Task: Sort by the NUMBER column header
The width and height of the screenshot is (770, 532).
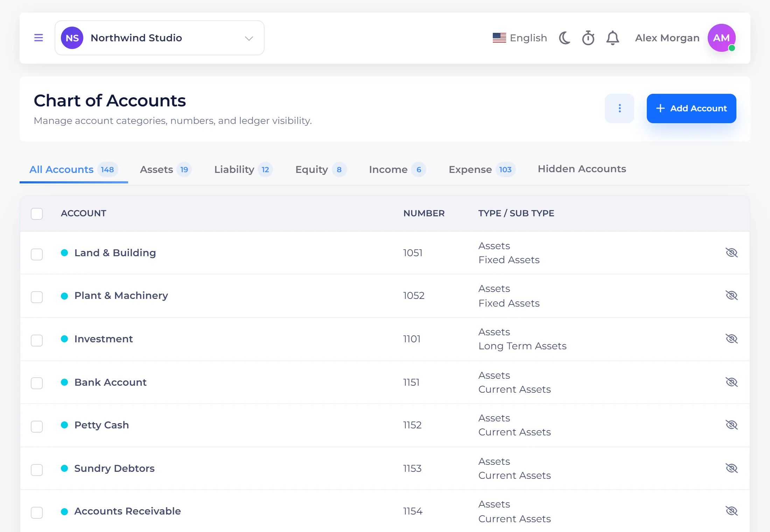Action: pos(424,213)
